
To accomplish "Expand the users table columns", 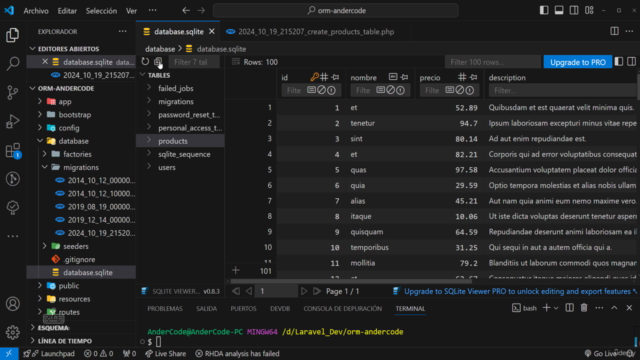I will [x=149, y=167].
